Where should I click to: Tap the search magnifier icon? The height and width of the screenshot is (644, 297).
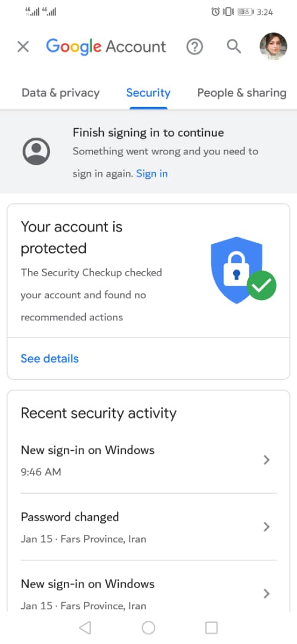click(x=234, y=47)
